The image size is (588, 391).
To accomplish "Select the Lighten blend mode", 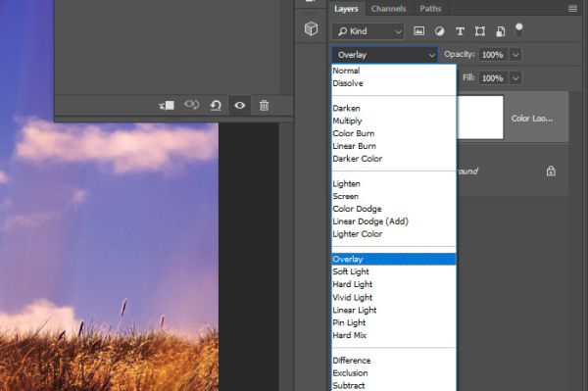I will point(394,183).
